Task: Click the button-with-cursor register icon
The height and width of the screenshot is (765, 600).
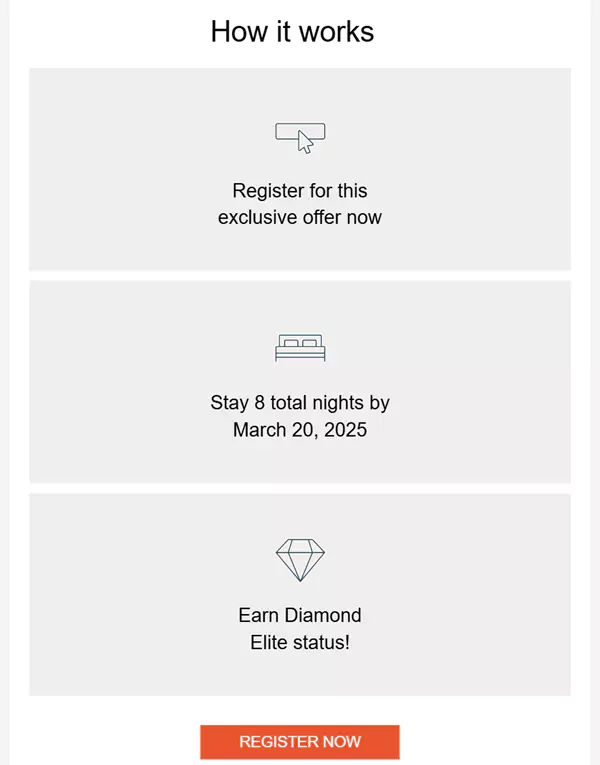Action: pyautogui.click(x=300, y=138)
